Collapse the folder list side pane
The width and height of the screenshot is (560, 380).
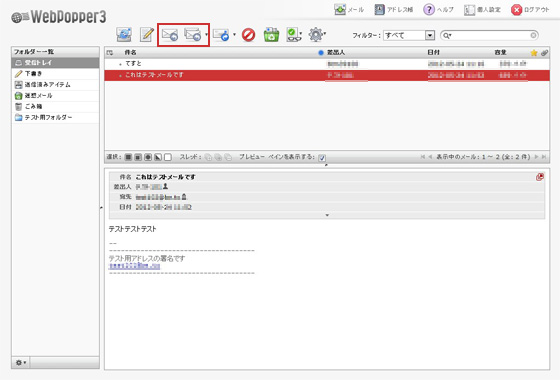[x=101, y=207]
